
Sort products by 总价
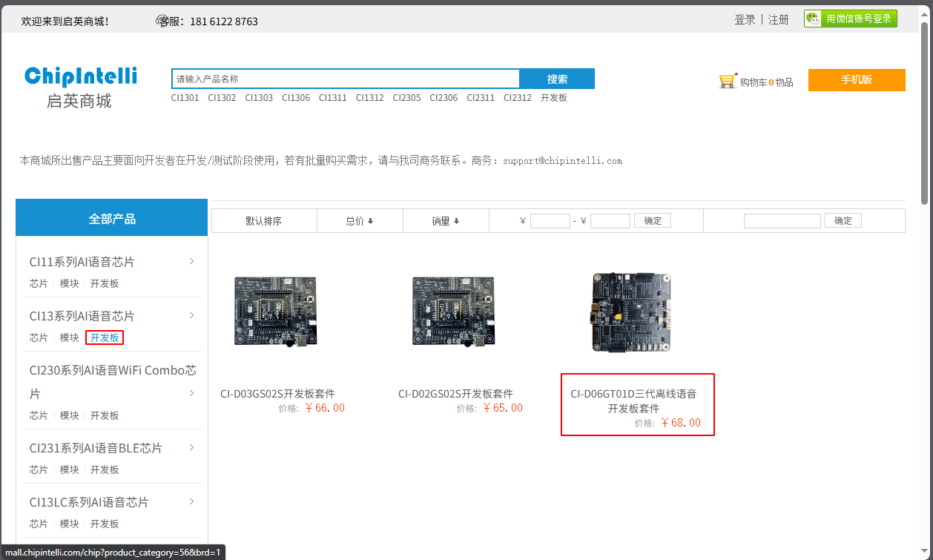pos(360,221)
